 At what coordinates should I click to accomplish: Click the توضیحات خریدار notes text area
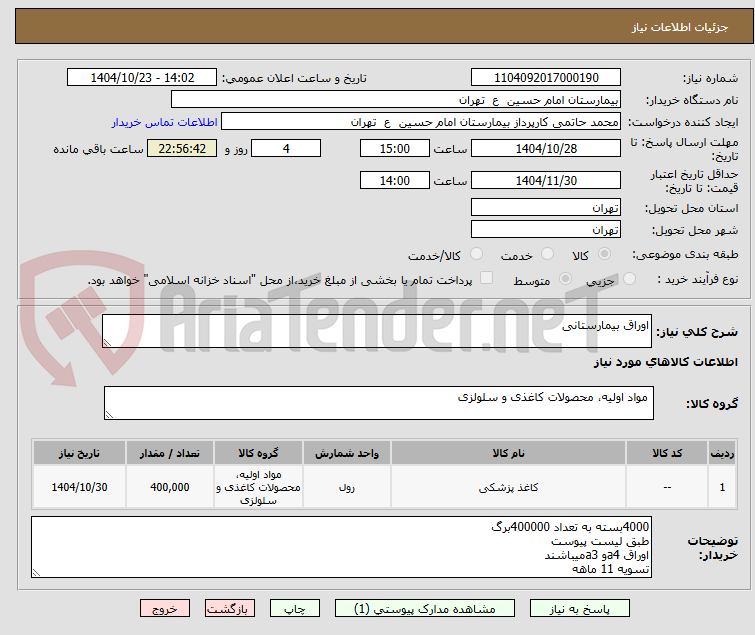pyautogui.click(x=341, y=547)
